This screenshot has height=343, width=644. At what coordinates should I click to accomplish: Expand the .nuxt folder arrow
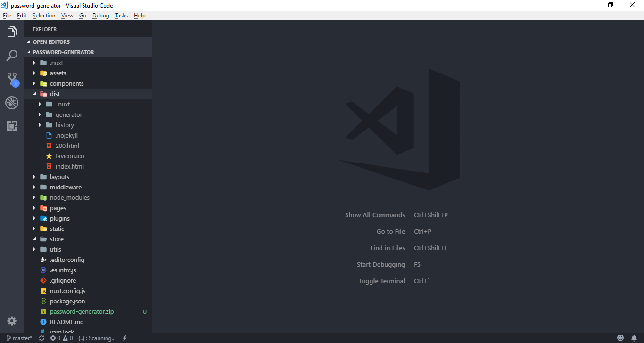[x=34, y=63]
